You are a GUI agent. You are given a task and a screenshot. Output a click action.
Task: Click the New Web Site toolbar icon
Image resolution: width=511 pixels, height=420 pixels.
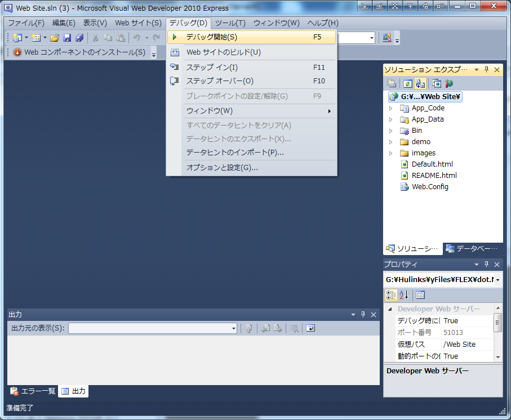coord(36,38)
